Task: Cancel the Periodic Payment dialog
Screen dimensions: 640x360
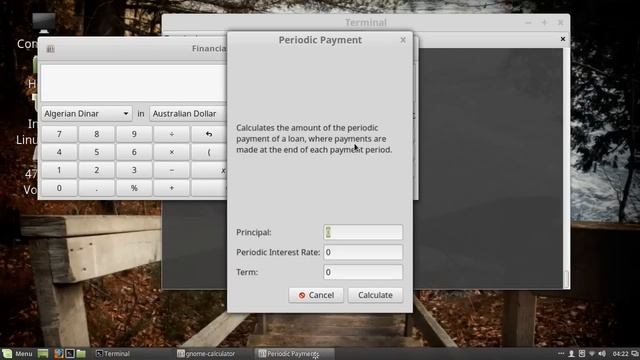Action: [x=316, y=295]
